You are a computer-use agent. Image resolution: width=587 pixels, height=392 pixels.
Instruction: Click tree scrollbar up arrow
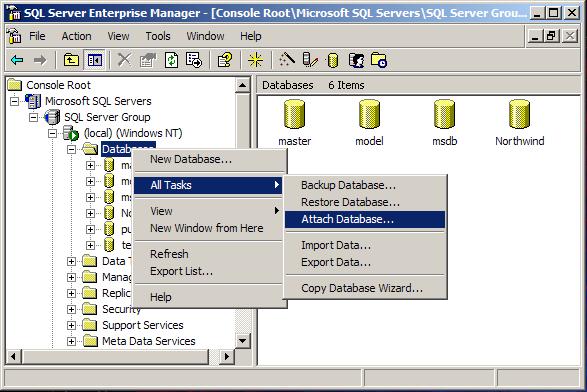click(243, 85)
